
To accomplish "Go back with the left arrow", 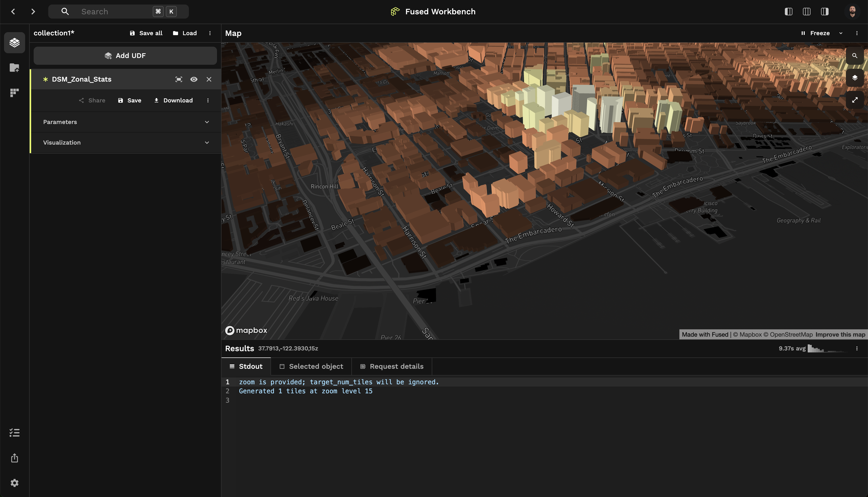I will pos(13,12).
